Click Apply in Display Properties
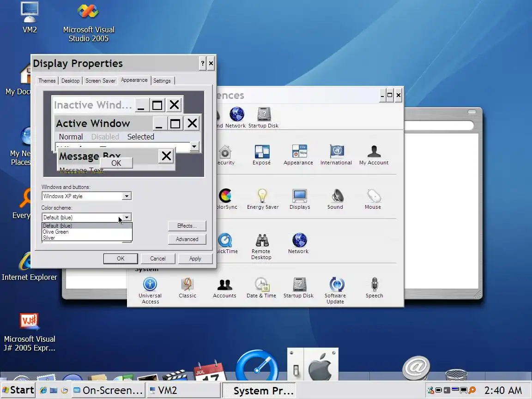Image resolution: width=532 pixels, height=399 pixels. (195, 259)
